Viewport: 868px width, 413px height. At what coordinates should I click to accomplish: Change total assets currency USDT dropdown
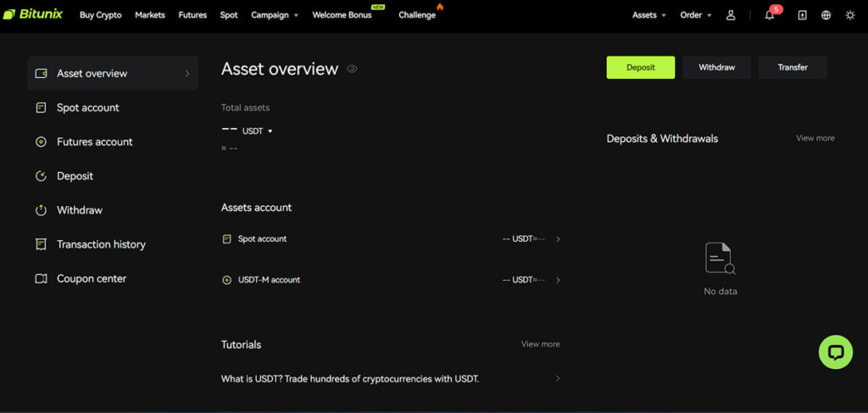tap(258, 131)
